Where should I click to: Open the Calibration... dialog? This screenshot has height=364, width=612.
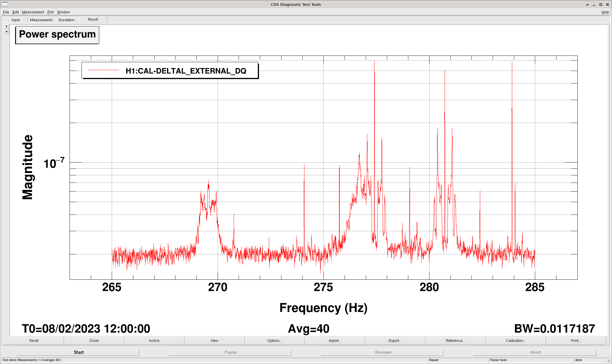pos(515,341)
